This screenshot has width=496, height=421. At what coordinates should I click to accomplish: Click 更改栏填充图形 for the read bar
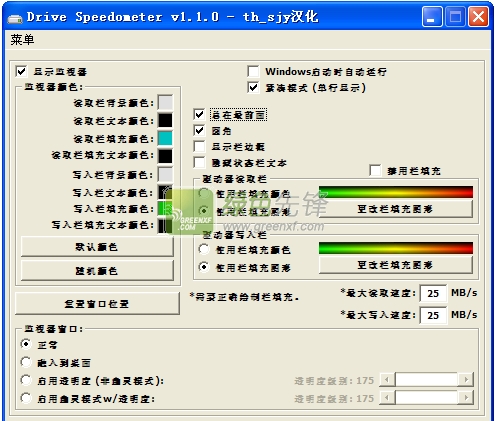(x=396, y=209)
